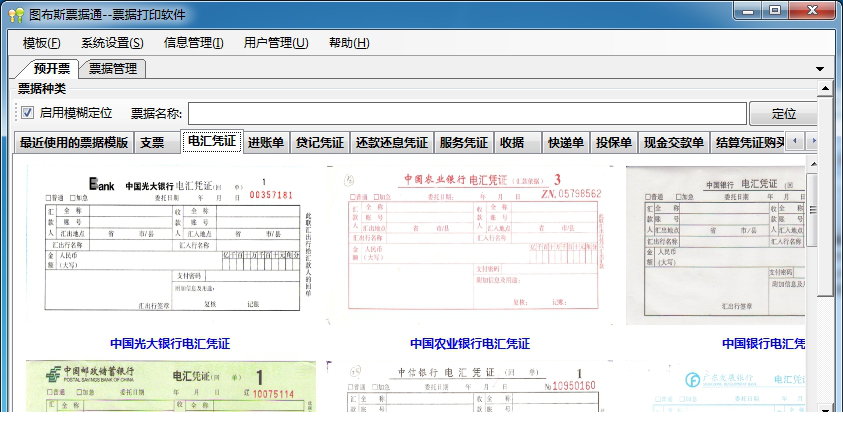Image resolution: width=843 pixels, height=428 pixels.
Task: Click template list scrollbar thumb
Action: tap(812, 210)
